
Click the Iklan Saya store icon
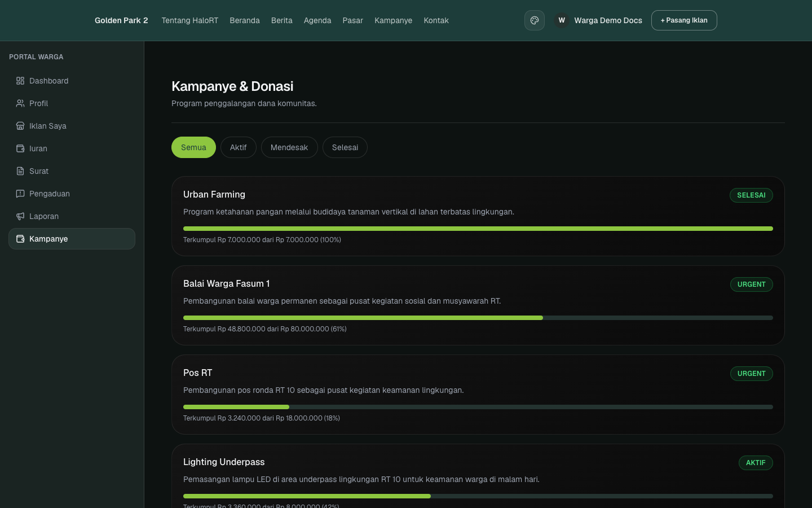coord(20,126)
